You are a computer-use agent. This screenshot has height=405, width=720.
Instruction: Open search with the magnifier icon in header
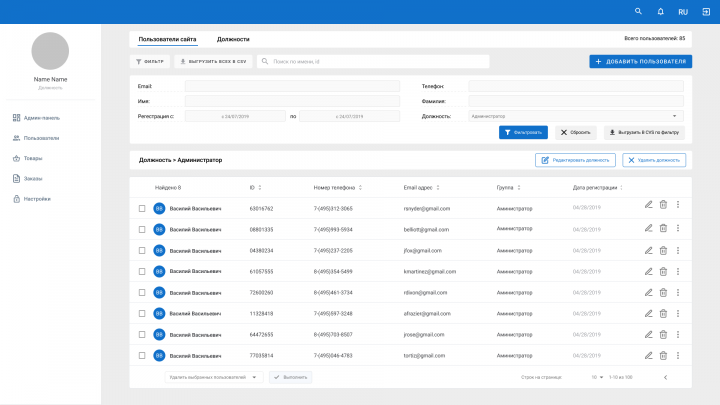[x=638, y=11]
